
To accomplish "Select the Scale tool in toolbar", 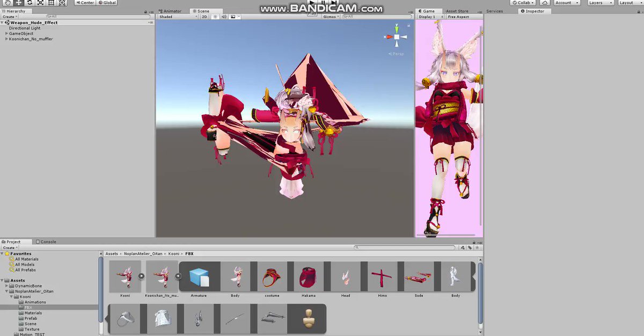I will tap(40, 3).
